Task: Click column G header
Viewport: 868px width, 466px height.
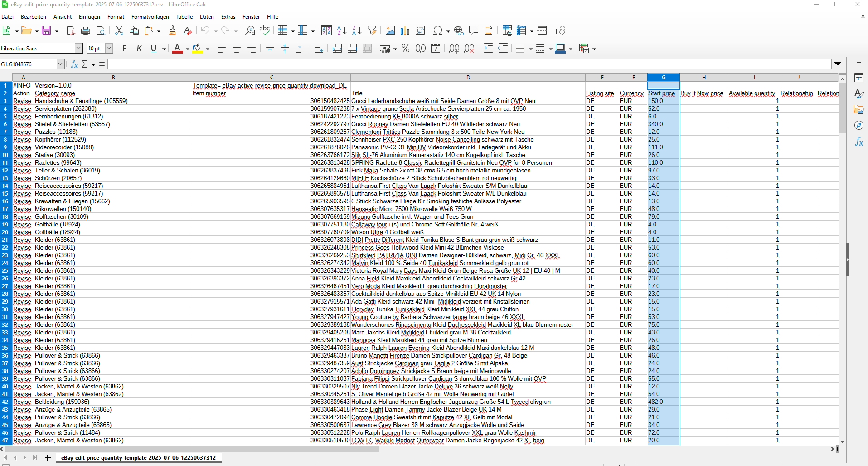Action: [663, 77]
